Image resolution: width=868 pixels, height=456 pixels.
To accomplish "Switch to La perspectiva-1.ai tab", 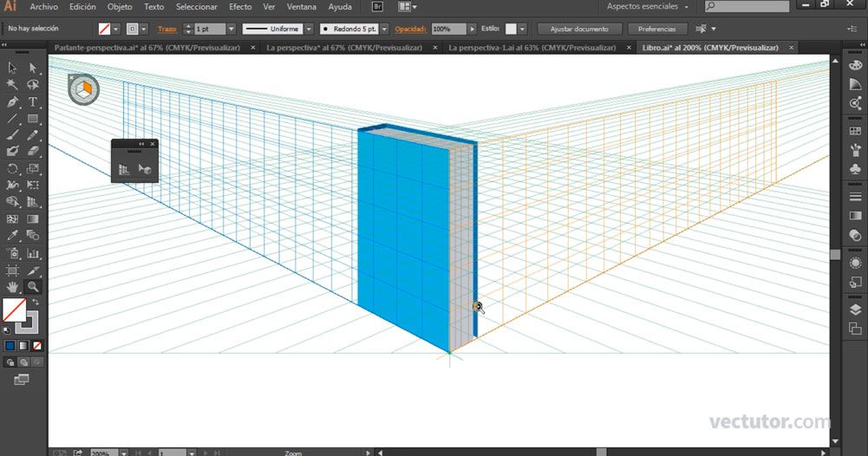I will (x=532, y=48).
